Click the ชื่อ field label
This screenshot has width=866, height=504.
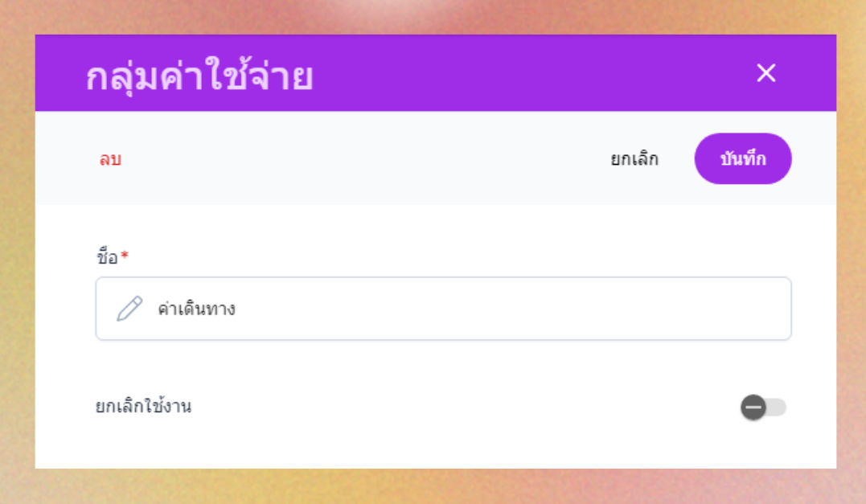pos(107,257)
